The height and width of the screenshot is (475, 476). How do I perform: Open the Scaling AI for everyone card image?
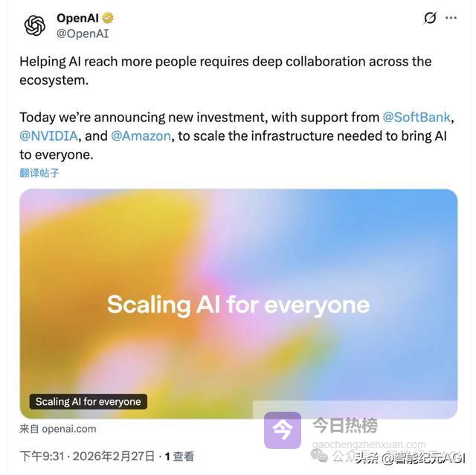239,304
